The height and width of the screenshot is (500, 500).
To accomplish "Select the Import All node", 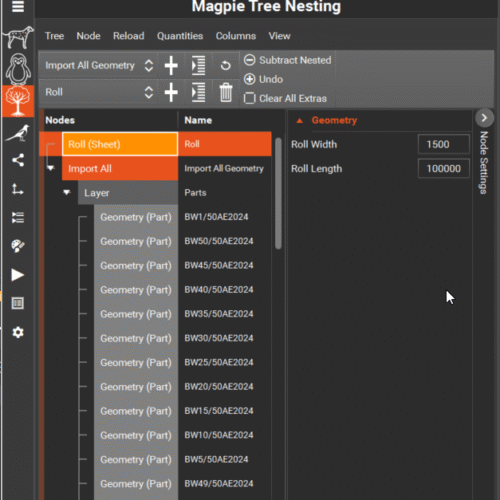I will point(120,168).
